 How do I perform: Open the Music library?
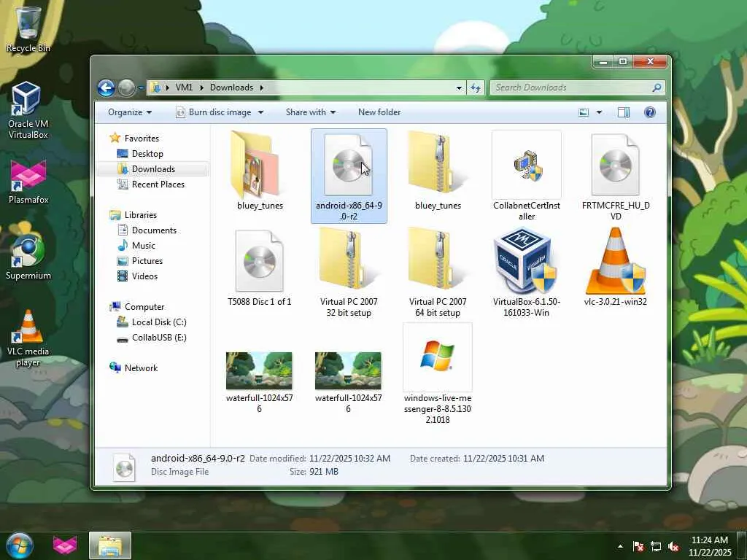pyautogui.click(x=144, y=246)
